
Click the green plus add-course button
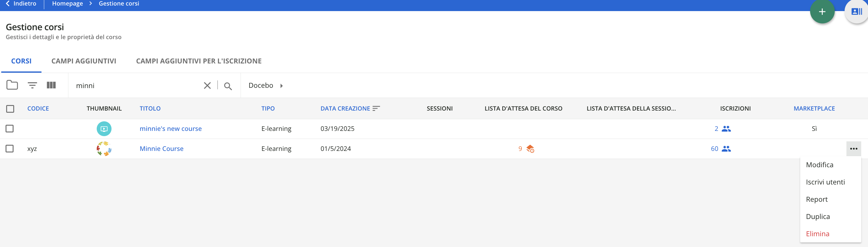tap(822, 12)
